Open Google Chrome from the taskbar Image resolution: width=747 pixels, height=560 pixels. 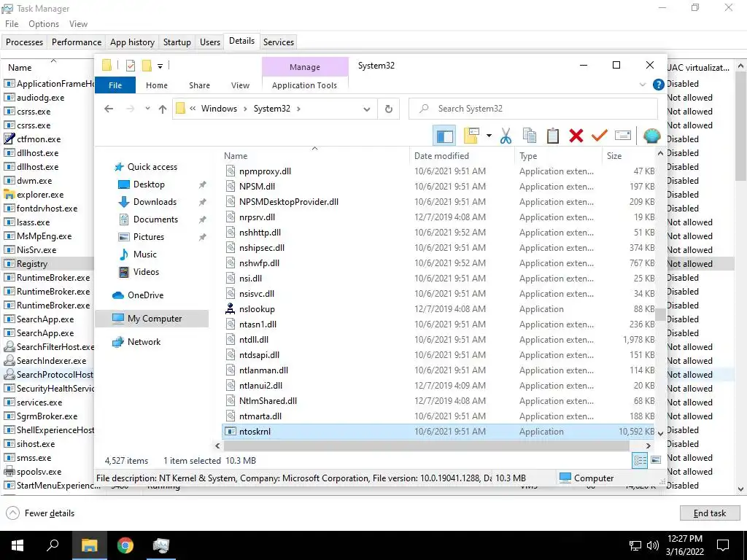click(125, 545)
